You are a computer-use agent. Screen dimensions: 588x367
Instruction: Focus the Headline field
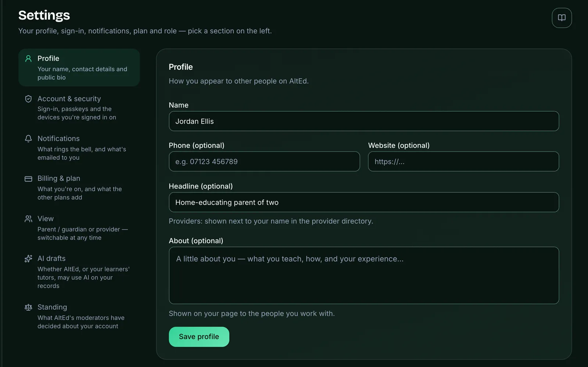coord(364,202)
